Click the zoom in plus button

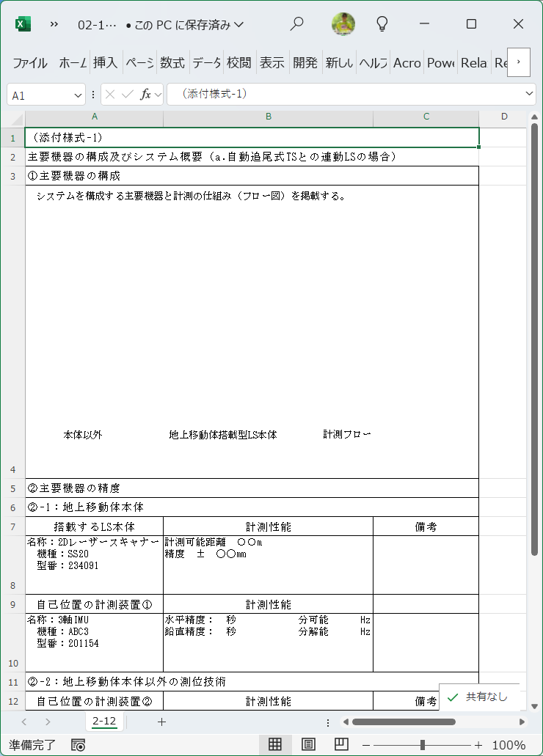pos(478,745)
